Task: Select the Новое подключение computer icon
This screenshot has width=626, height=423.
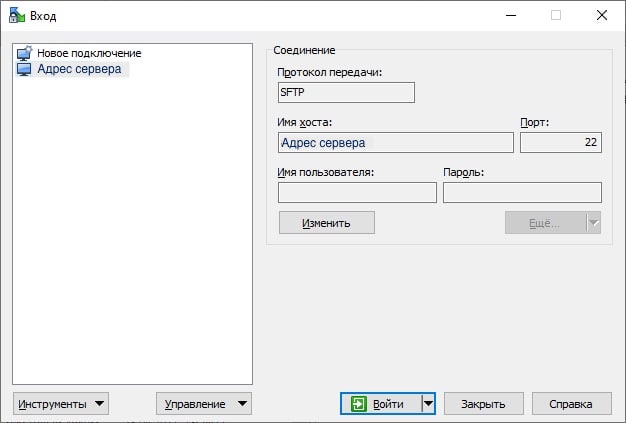Action: coord(24,53)
